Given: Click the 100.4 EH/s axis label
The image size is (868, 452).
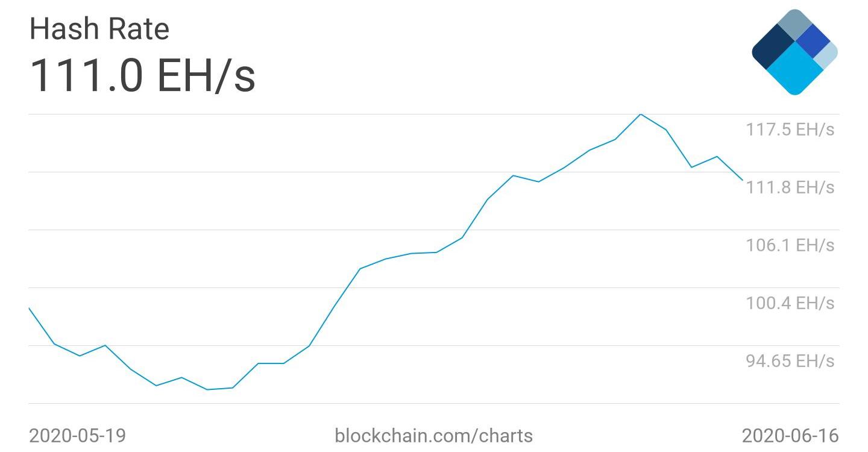Looking at the screenshot, I should [790, 303].
